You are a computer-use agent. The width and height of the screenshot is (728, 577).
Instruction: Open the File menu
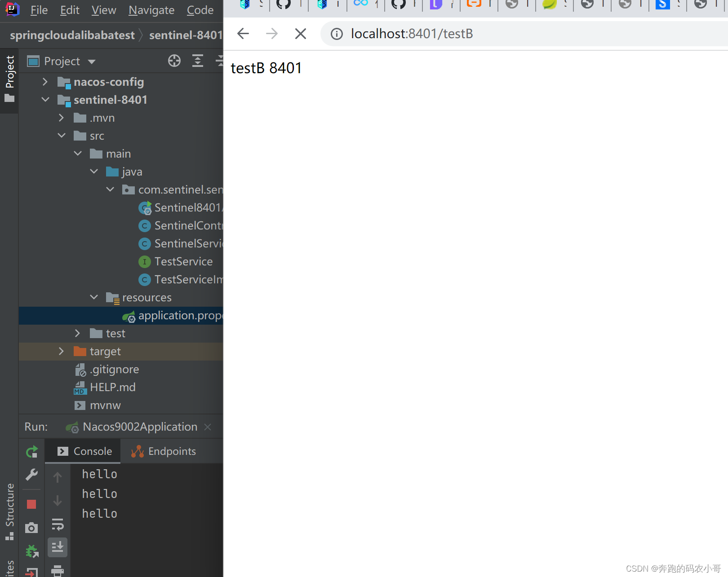39,10
